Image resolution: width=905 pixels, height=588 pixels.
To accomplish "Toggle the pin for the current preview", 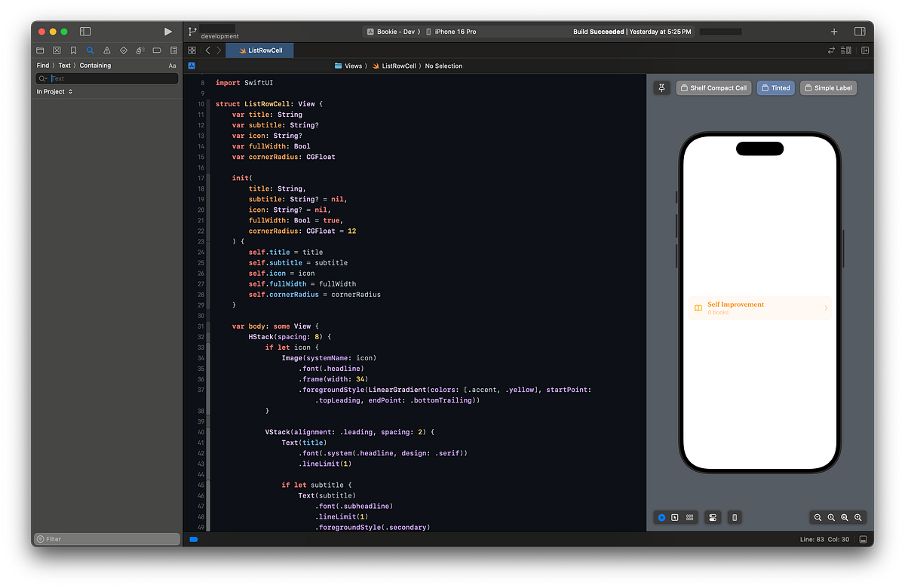I will [x=661, y=87].
